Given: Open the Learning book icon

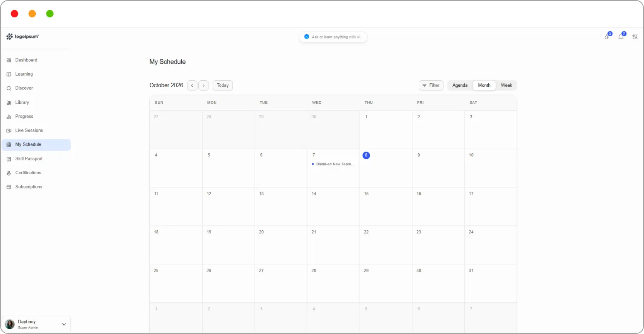Looking at the screenshot, I should pyautogui.click(x=9, y=74).
